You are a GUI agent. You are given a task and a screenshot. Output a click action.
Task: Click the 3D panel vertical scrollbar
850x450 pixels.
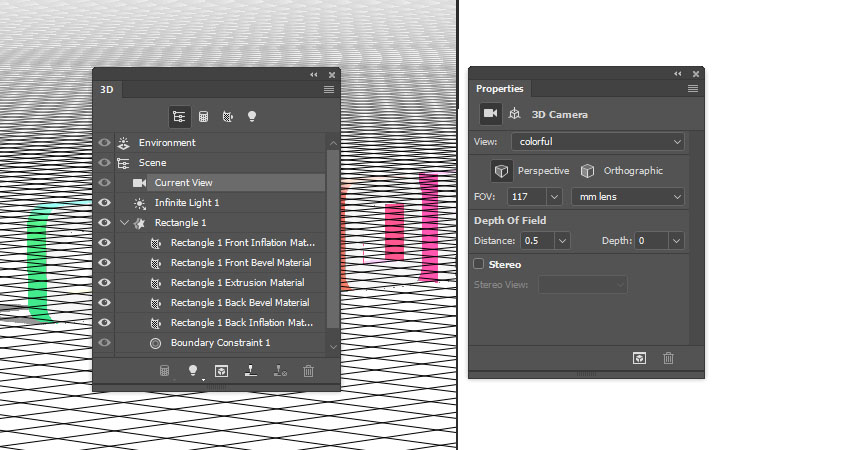(x=333, y=240)
